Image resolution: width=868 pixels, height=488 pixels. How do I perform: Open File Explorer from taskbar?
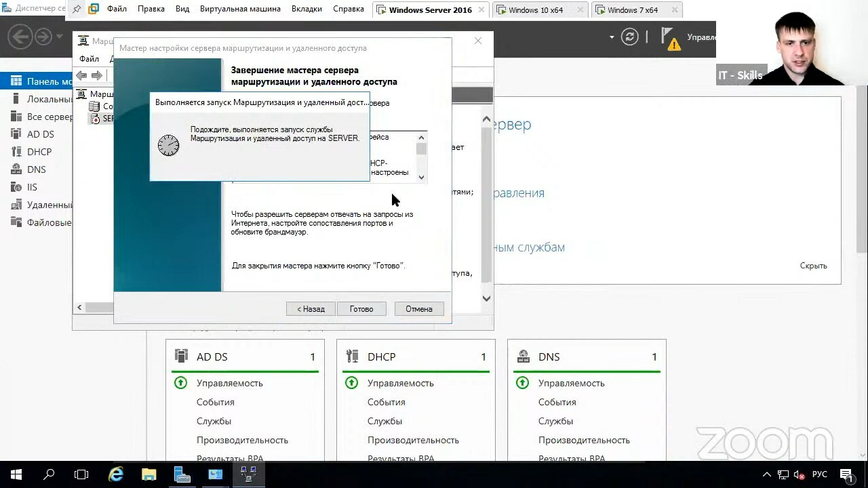tap(149, 474)
